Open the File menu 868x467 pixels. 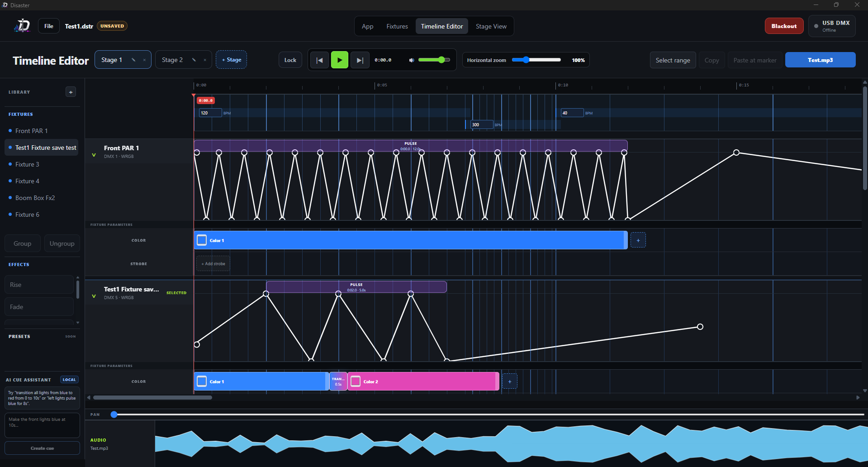pos(49,26)
